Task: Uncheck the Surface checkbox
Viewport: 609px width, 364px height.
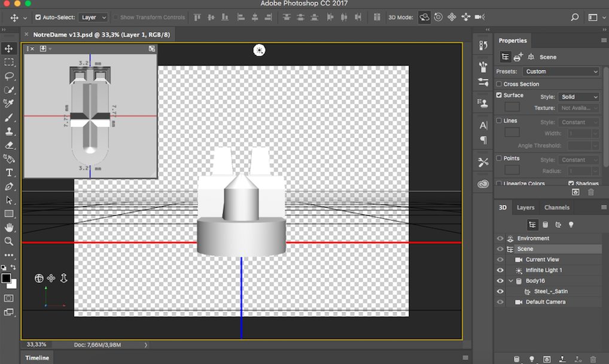Action: pos(500,96)
